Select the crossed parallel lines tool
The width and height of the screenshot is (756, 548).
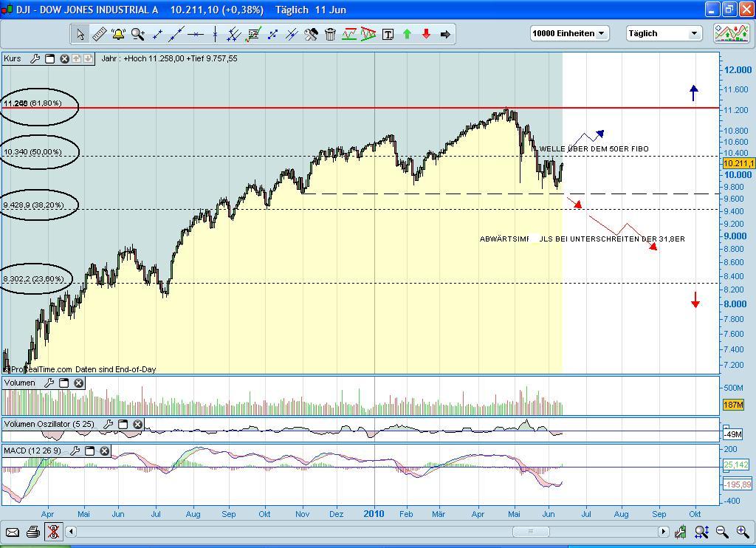pos(292,34)
